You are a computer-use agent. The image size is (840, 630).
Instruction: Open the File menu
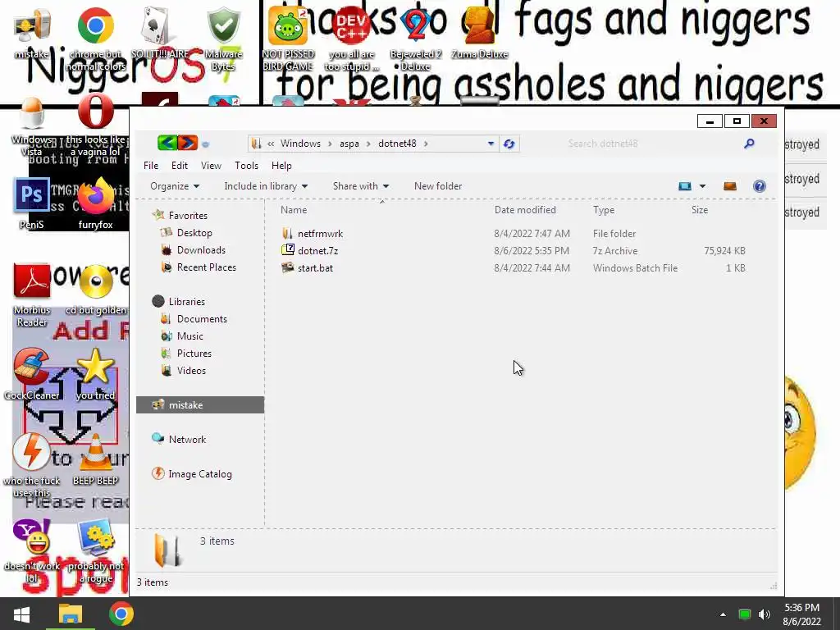(151, 166)
